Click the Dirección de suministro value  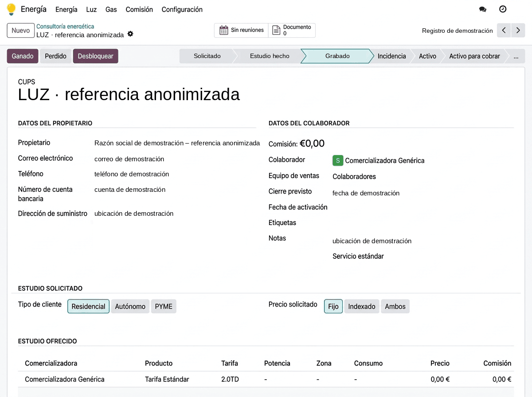134,214
